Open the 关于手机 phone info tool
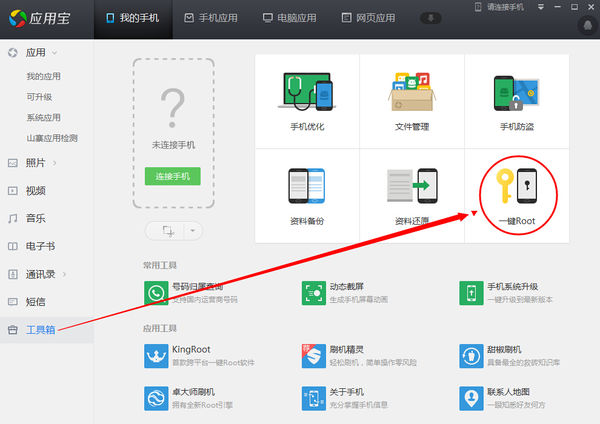 (x=345, y=398)
